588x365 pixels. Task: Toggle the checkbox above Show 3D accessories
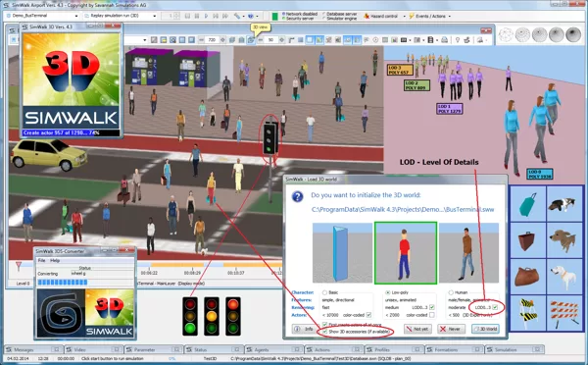click(x=324, y=324)
